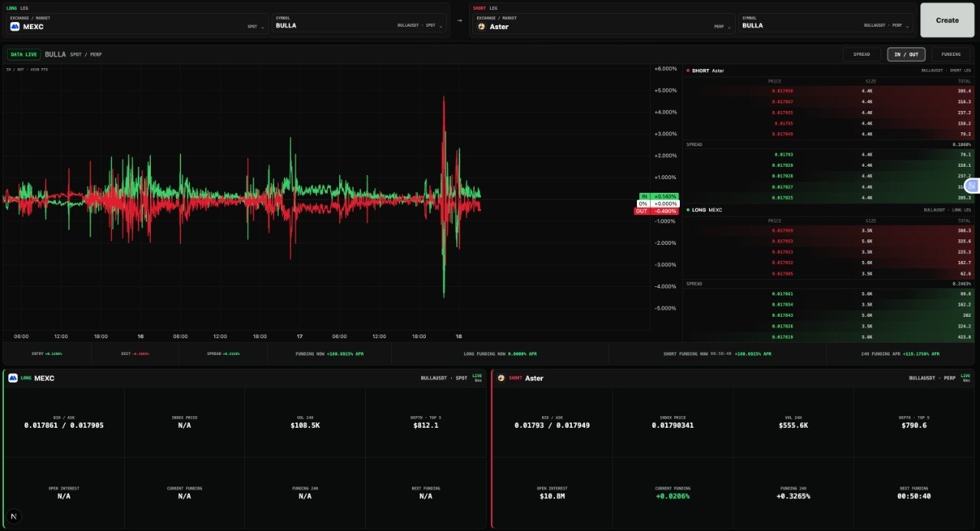Click the Next.js N badge at bottom left
This screenshot has height=531, width=980.
pos(14,516)
